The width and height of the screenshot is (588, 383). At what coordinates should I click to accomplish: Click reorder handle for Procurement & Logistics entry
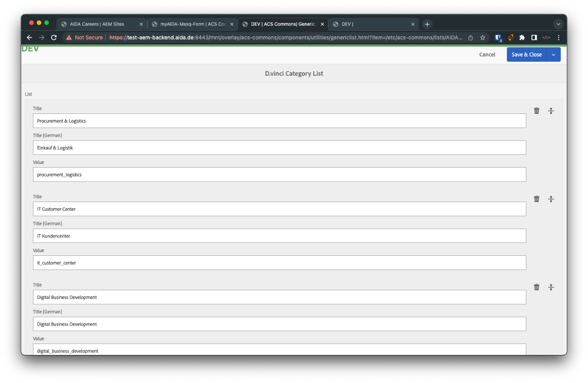[551, 111]
